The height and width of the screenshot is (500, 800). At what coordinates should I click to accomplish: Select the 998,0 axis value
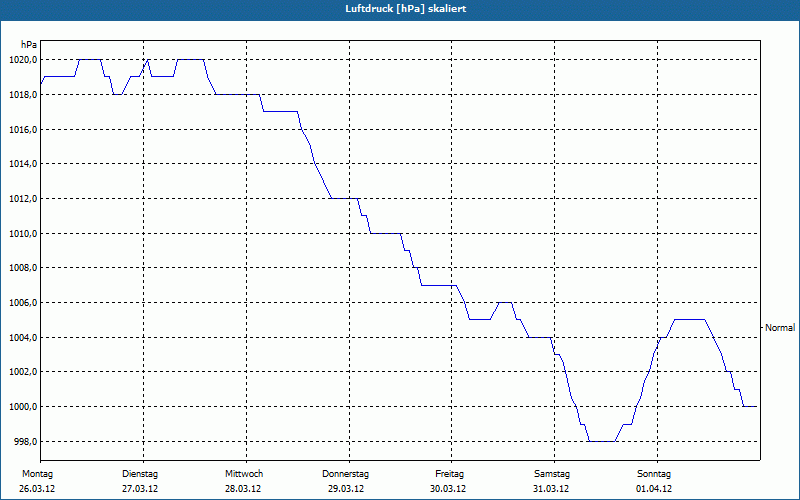click(24, 441)
